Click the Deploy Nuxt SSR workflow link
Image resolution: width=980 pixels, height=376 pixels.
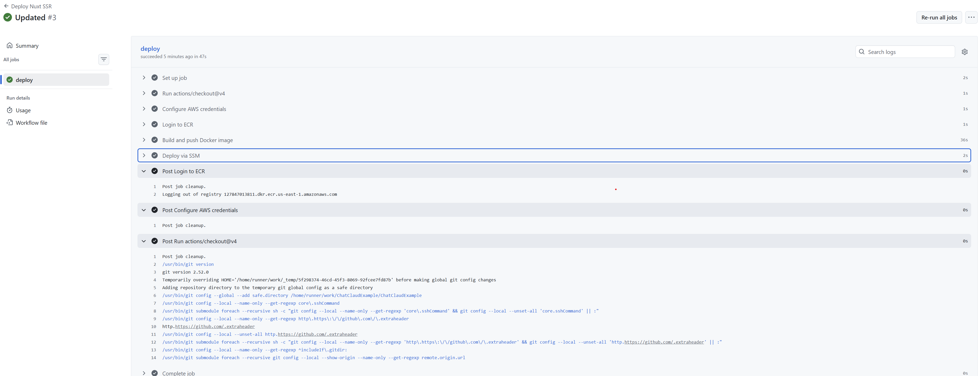(x=32, y=6)
